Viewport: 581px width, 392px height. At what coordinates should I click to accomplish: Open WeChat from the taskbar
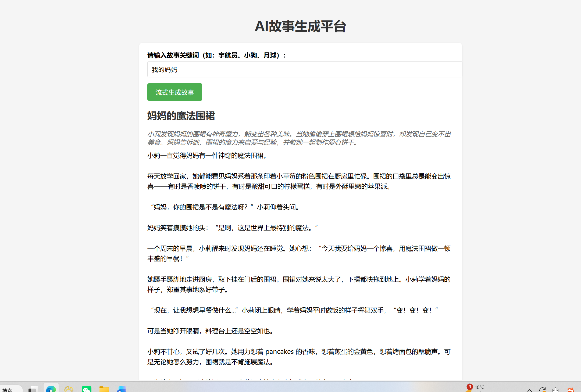coord(87,389)
